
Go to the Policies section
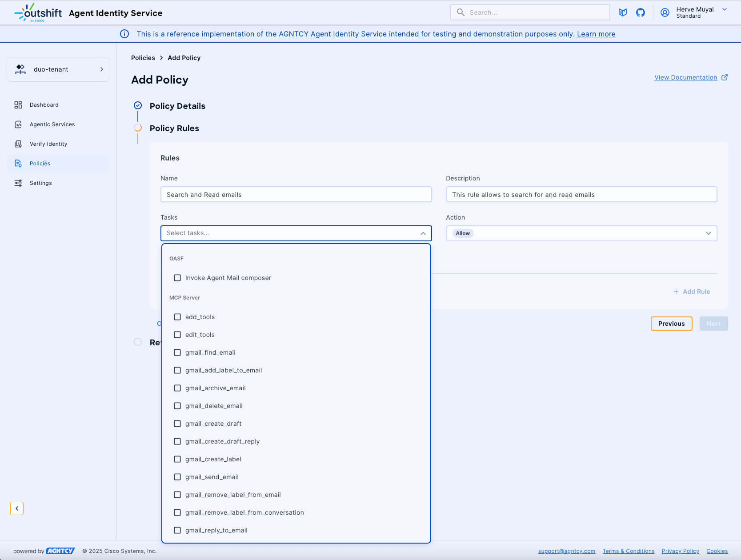[x=40, y=163]
